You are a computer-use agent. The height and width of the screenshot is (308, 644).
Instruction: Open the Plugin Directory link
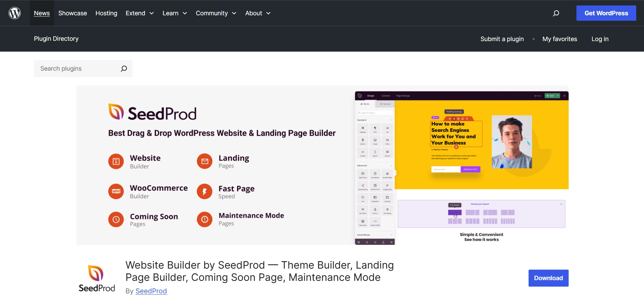(56, 39)
